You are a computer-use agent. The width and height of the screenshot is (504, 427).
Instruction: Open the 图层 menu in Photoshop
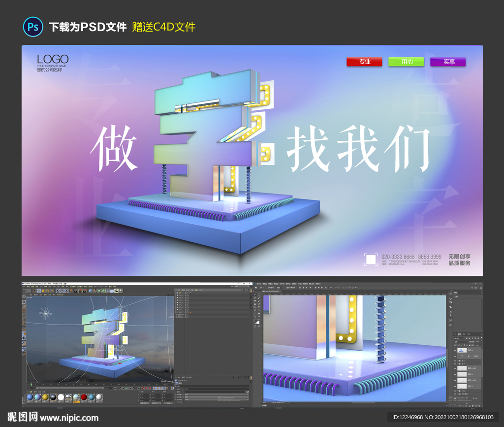276,284
